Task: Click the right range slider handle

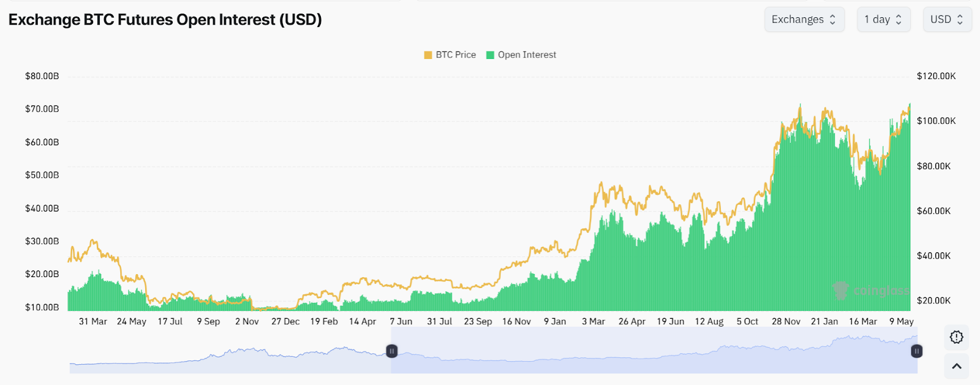Action: (x=916, y=351)
